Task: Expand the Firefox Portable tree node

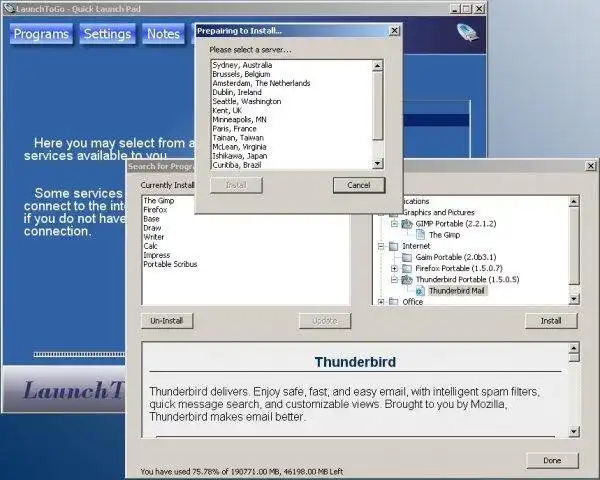Action: click(395, 268)
